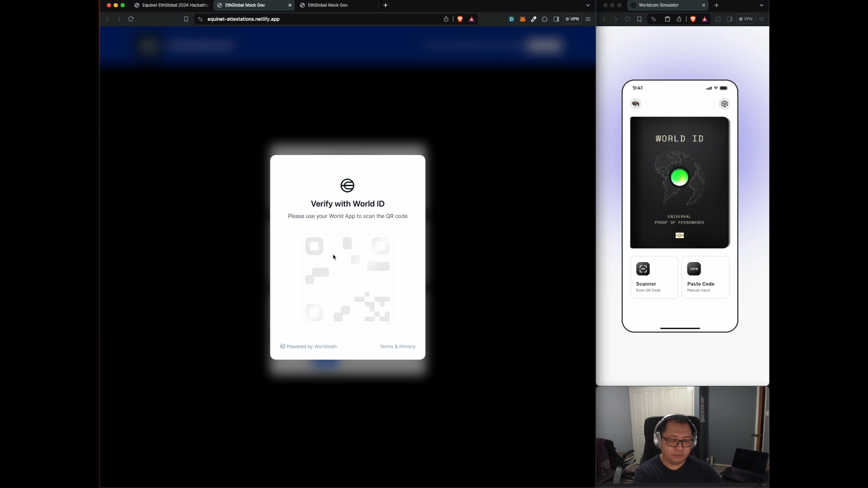Open the VPN button in the simulator window
This screenshot has height=488, width=868.
746,19
